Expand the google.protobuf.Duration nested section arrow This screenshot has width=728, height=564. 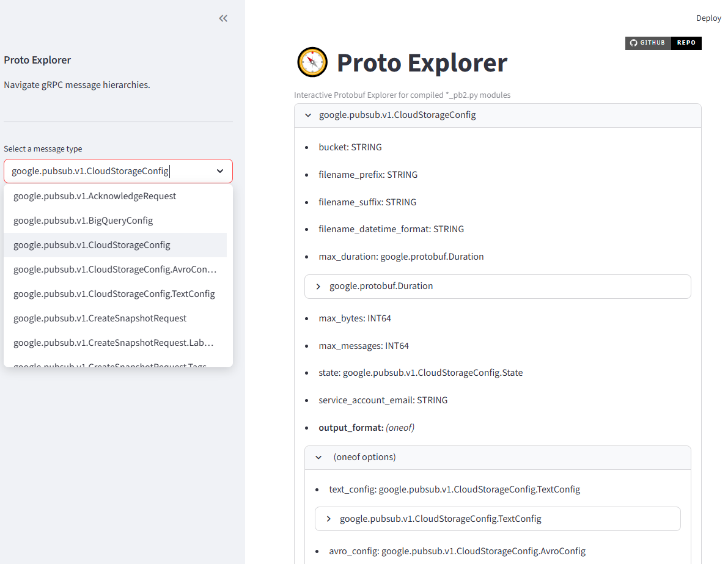[317, 285]
